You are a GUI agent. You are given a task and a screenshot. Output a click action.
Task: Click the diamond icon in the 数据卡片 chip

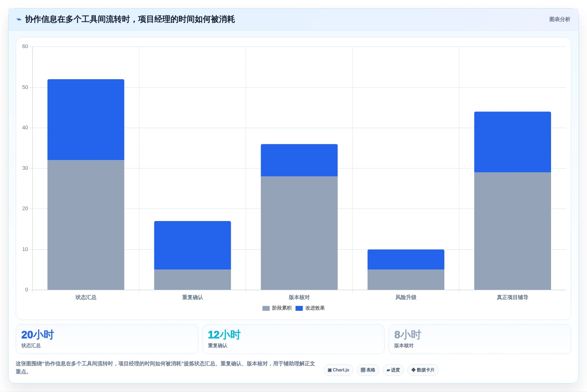[413, 370]
